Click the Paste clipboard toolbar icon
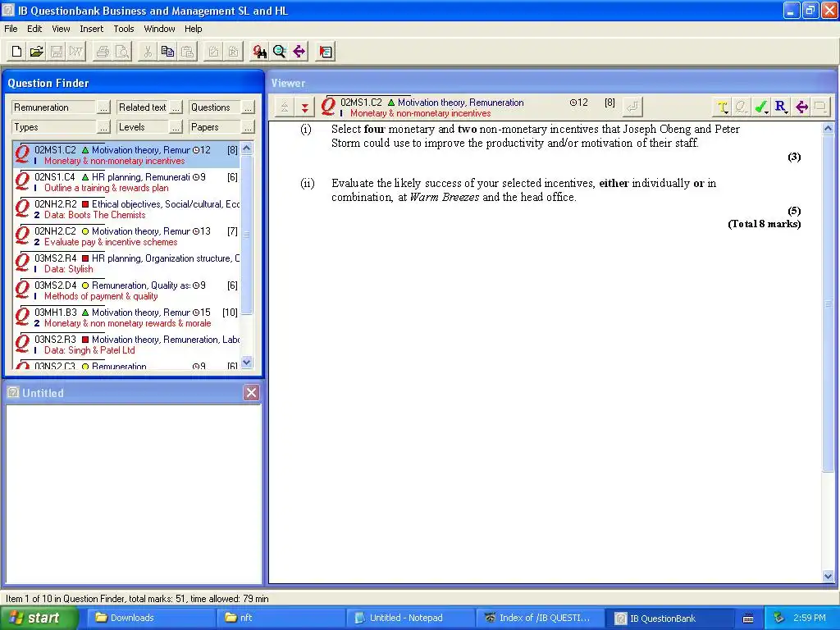This screenshot has height=630, width=840. click(187, 52)
